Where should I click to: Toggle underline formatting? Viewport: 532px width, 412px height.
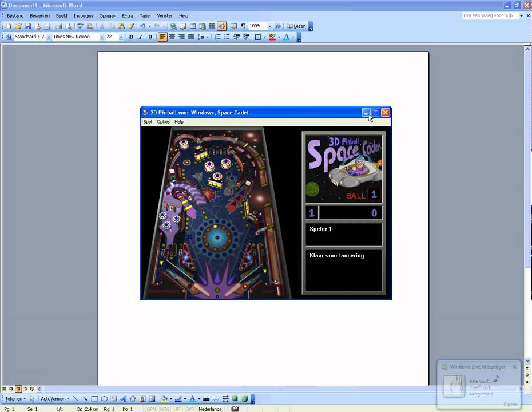(150, 37)
